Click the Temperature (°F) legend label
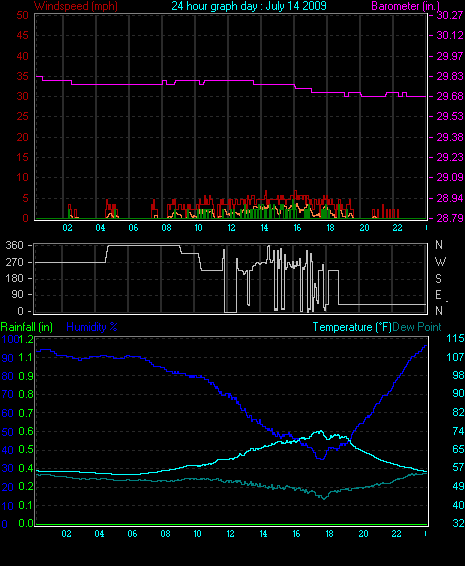 click(352, 327)
